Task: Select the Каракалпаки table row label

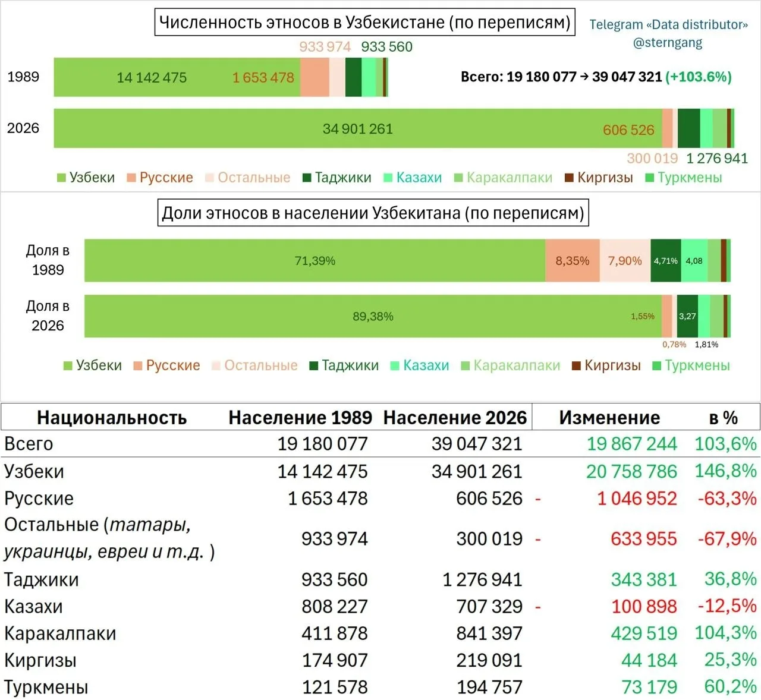Action: pyautogui.click(x=60, y=633)
